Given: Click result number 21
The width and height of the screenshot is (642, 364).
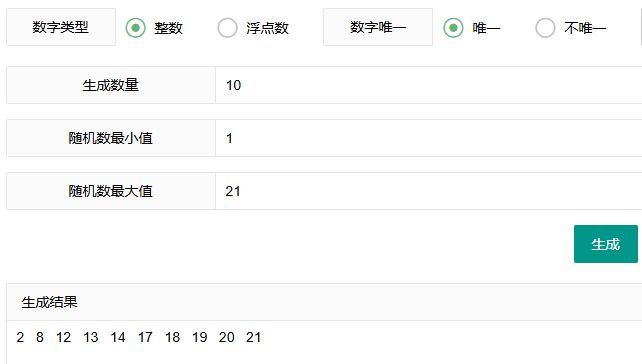Looking at the screenshot, I should 253,337.
